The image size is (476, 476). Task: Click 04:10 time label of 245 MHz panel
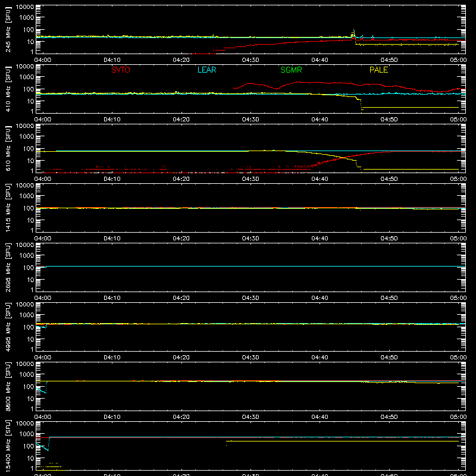[112, 60]
